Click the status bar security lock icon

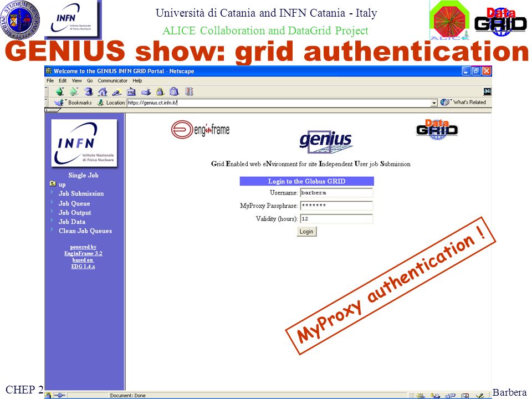[x=49, y=395]
